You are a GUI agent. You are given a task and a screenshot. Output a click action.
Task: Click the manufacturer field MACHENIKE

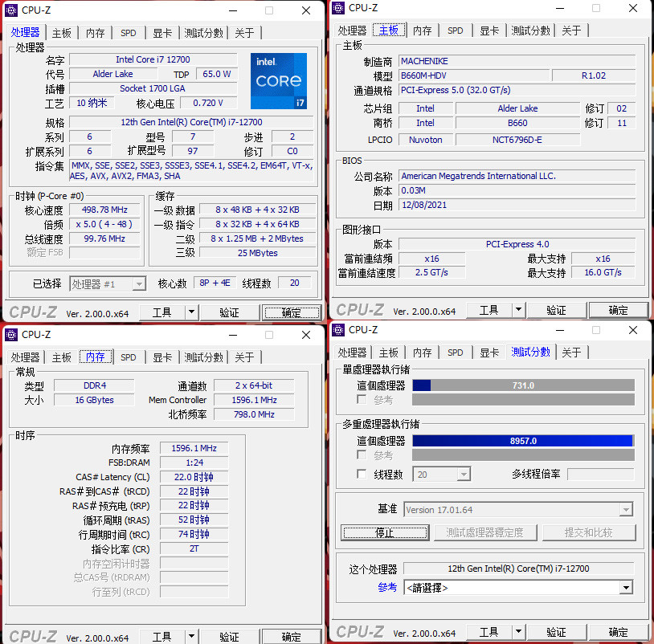517,61
